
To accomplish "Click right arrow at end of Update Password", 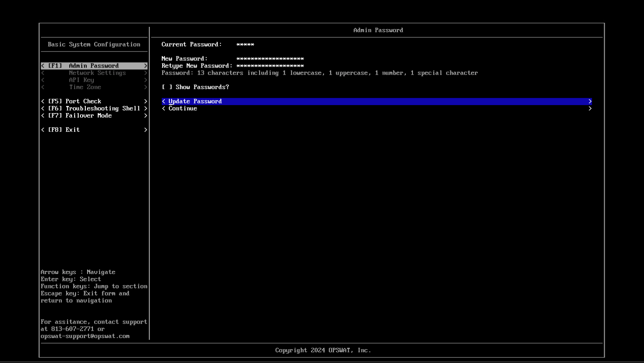I will point(590,101).
